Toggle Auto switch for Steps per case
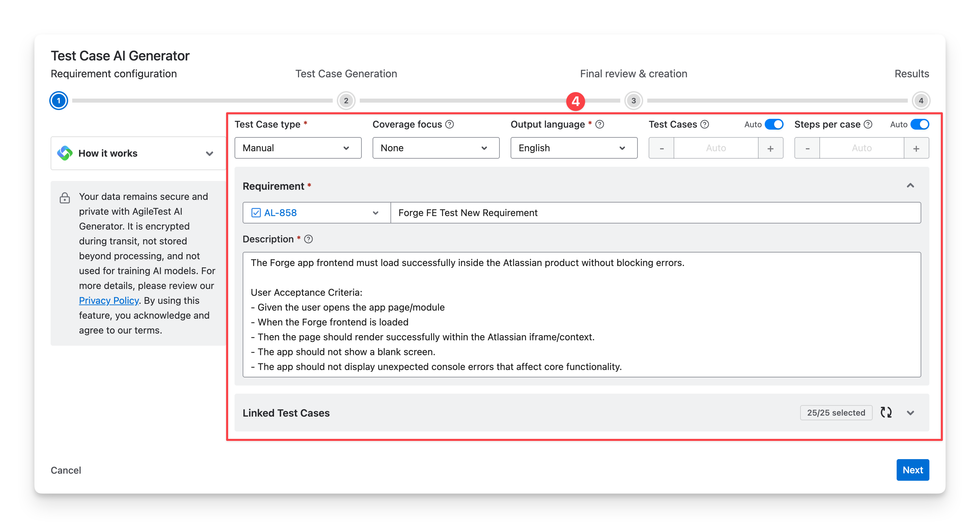The height and width of the screenshot is (528, 980). click(920, 125)
